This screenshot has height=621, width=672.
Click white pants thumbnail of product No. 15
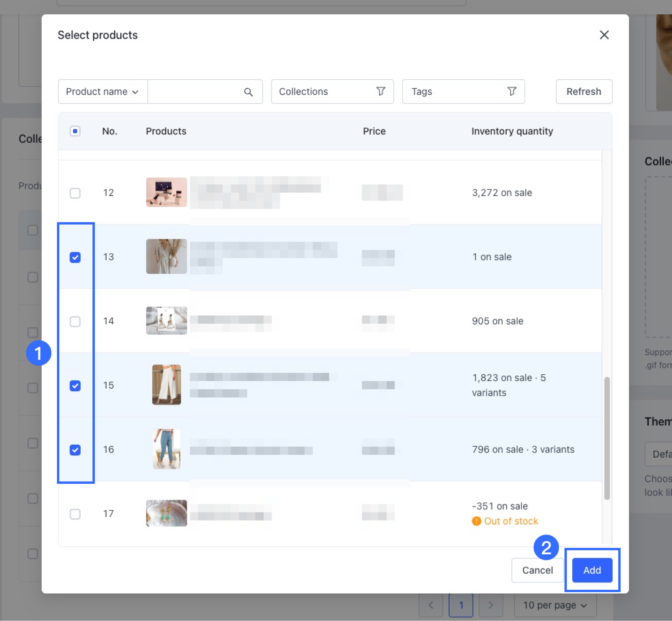tap(166, 385)
